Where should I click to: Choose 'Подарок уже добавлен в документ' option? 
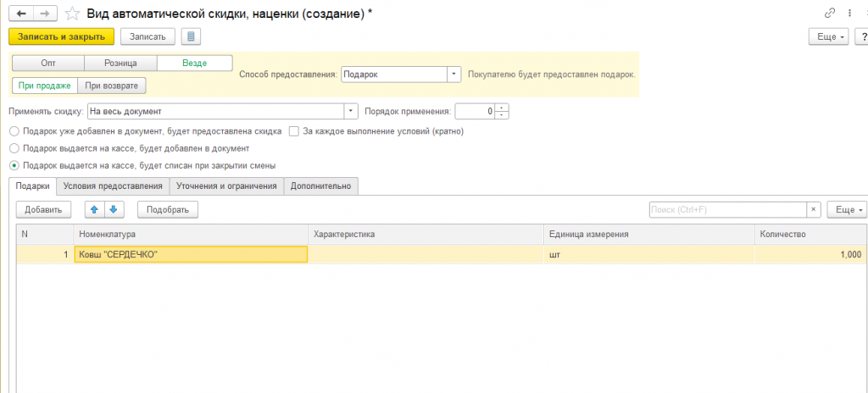pos(14,132)
